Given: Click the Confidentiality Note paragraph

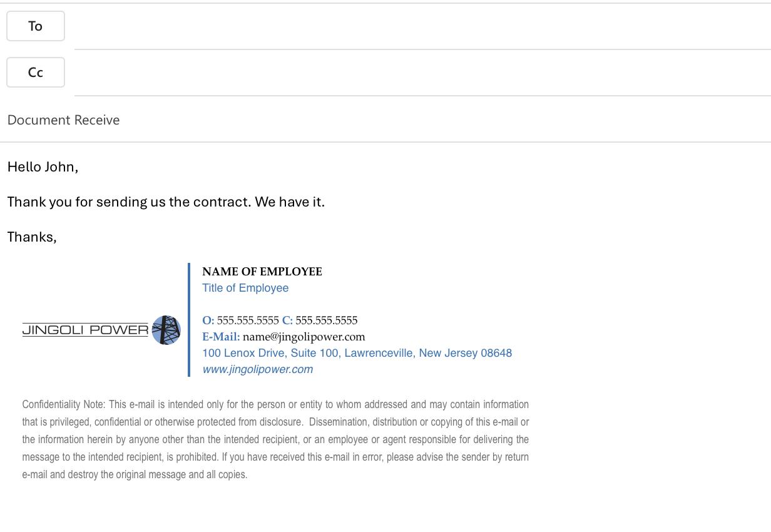Looking at the screenshot, I should click(x=275, y=439).
